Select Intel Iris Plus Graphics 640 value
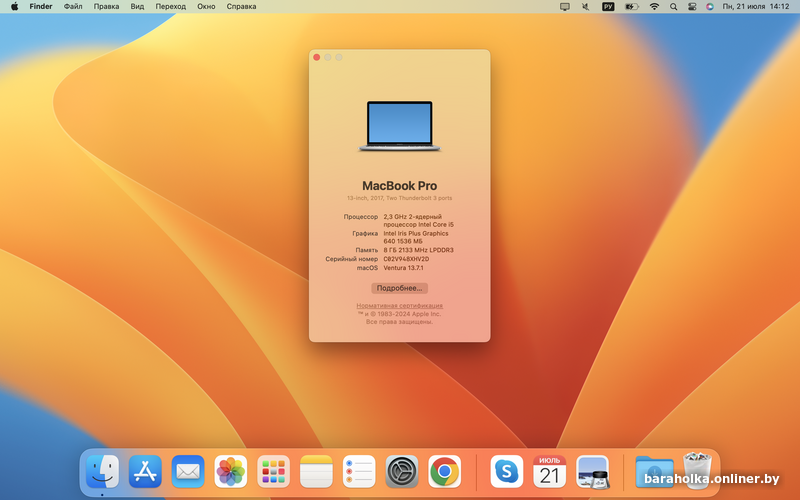 coord(416,237)
